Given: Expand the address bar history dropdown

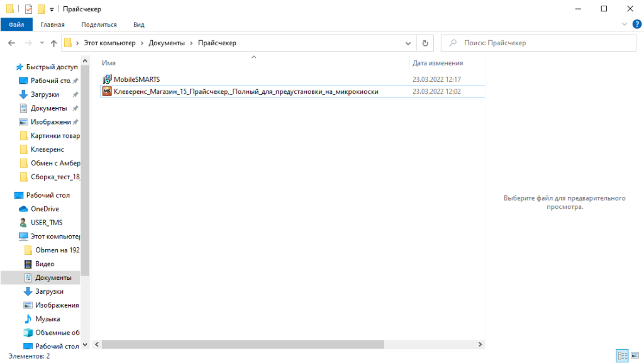Looking at the screenshot, I should pos(408,43).
